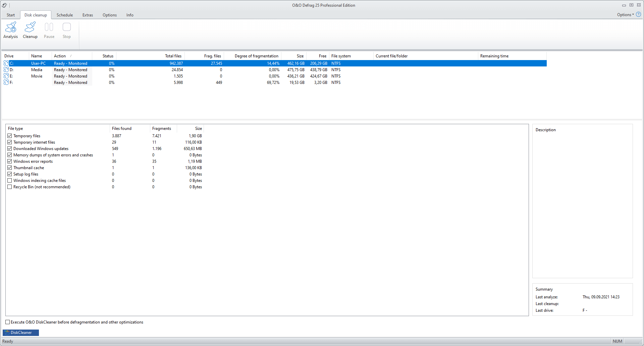The image size is (644, 346).
Task: Open the Extras tab
Action: click(88, 15)
